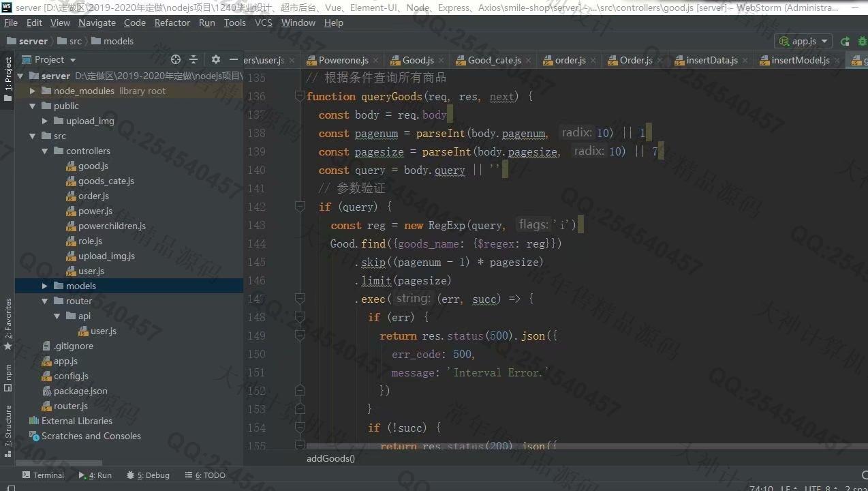868x491 pixels.
Task: Expand the upload_img folder
Action: click(44, 121)
